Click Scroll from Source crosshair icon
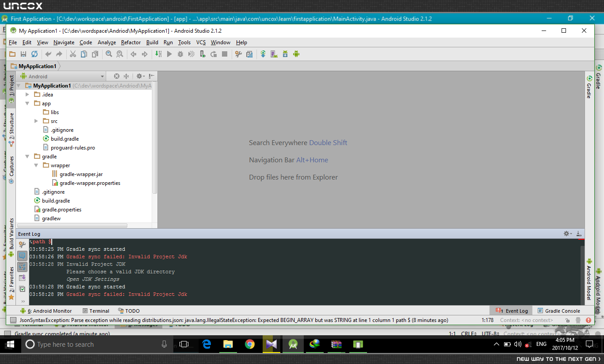Viewport: 604px width, 364px height. (x=117, y=76)
